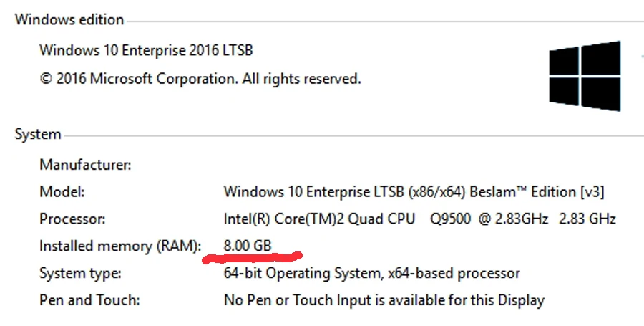Viewport: 644px width, 326px height.
Task: Click the "System" section heading
Action: 38,134
